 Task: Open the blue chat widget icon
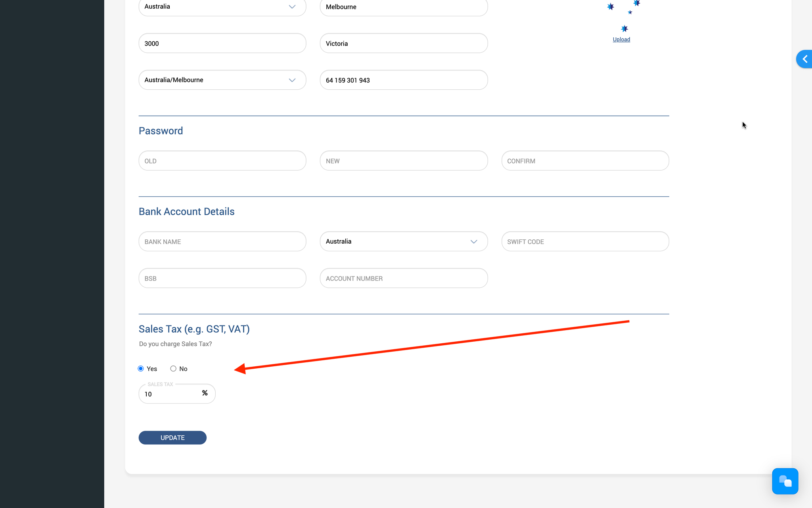point(785,481)
